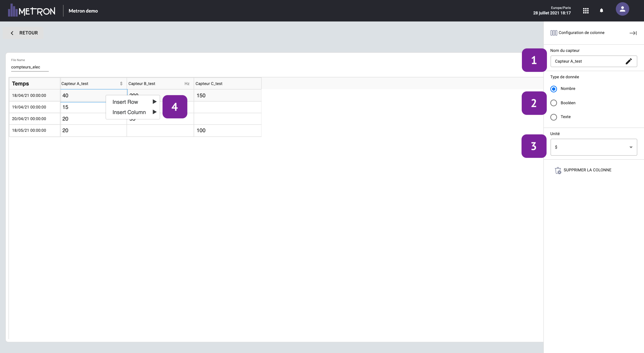The image size is (644, 353).
Task: Select the Nombre data type
Action: [553, 89]
